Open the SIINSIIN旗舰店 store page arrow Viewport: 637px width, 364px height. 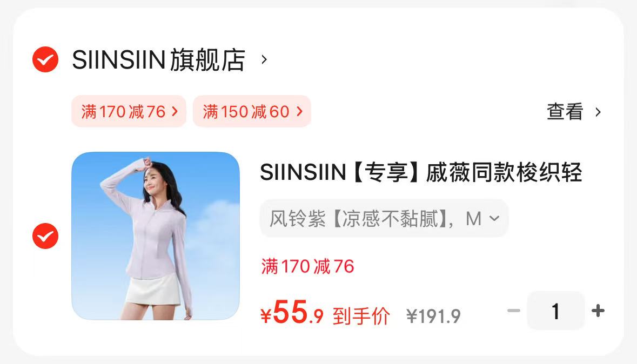point(264,60)
